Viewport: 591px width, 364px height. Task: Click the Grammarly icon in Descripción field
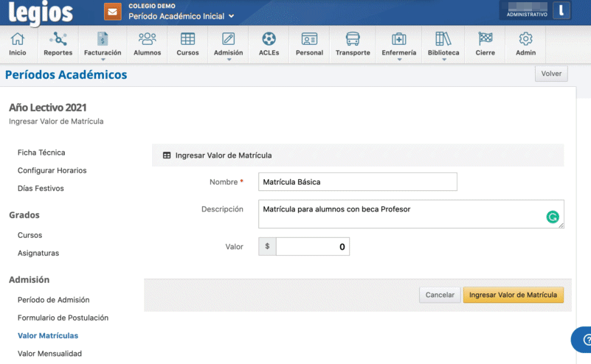pyautogui.click(x=552, y=217)
